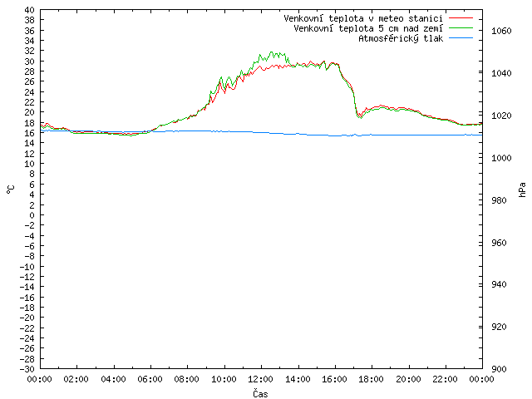Click the 960 pressure axis label
This screenshot has width=532, height=399.
pos(499,243)
